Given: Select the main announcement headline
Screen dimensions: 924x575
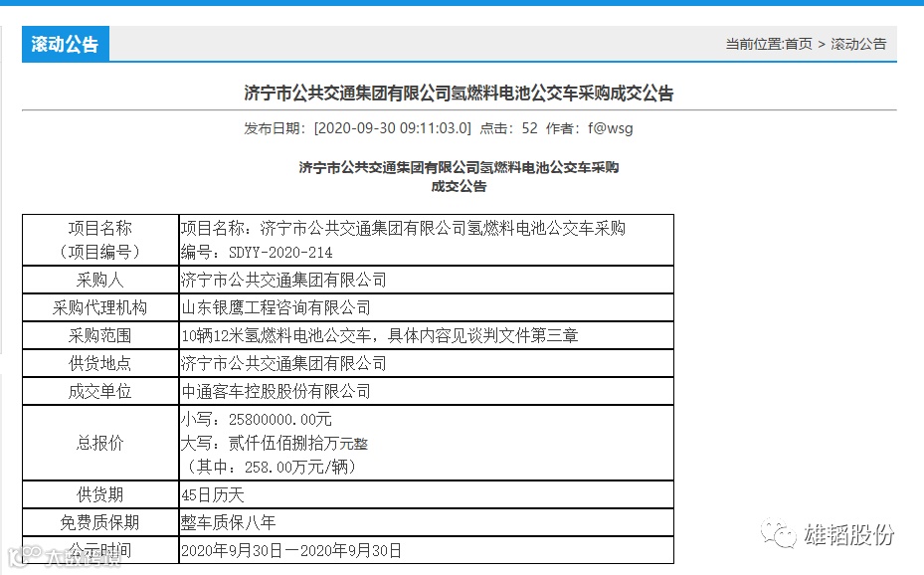Looking at the screenshot, I should (460, 94).
